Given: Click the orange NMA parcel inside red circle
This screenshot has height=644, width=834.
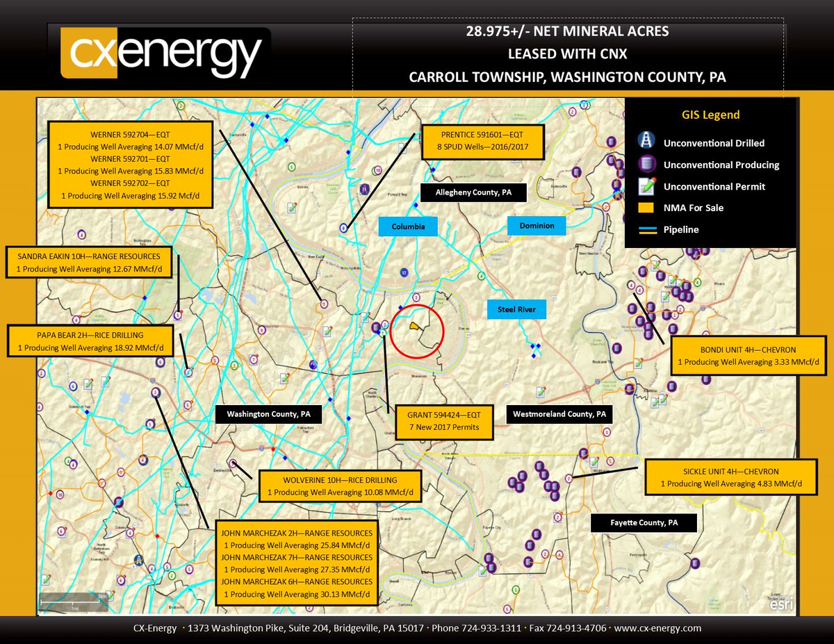Looking at the screenshot, I should (414, 325).
